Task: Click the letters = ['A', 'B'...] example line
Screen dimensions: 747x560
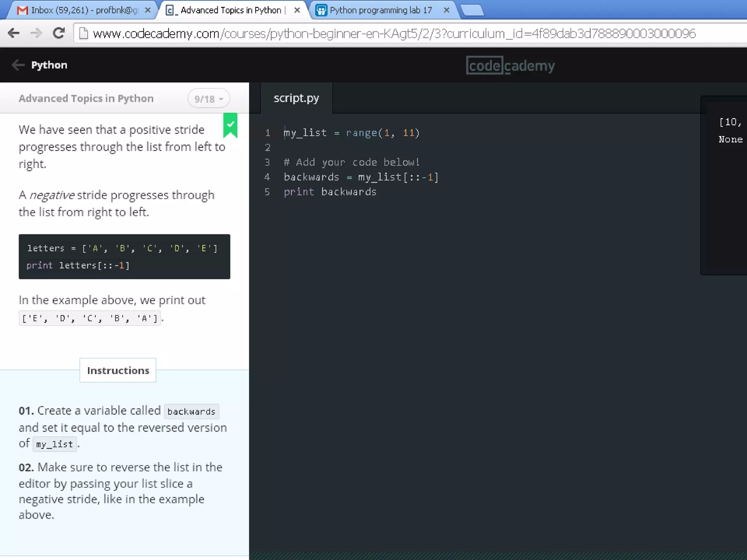Action: (x=122, y=249)
